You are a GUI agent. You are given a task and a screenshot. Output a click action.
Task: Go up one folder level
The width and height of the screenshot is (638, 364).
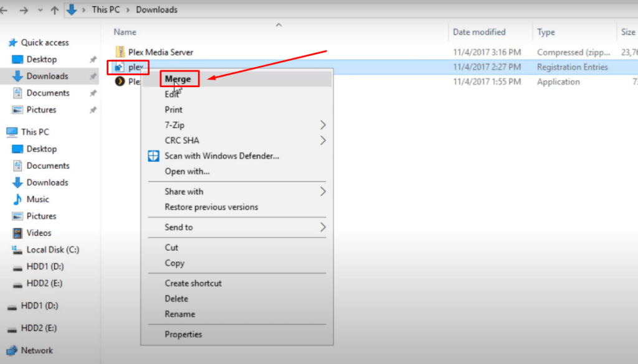[x=55, y=10]
